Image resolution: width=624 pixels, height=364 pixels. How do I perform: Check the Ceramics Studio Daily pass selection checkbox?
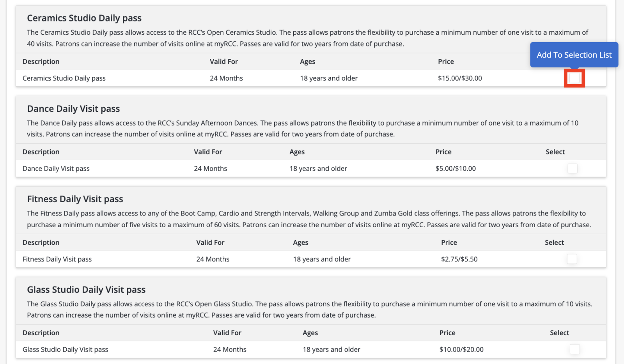pos(574,78)
